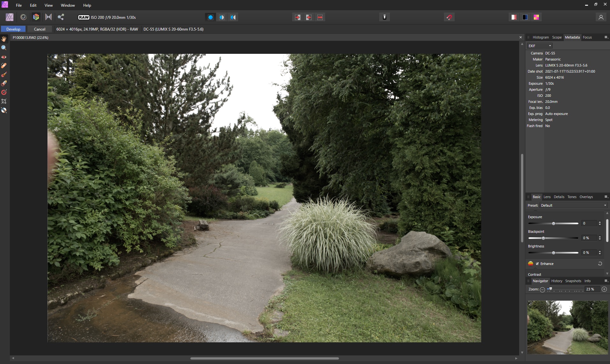The width and height of the screenshot is (610, 364).
Task: Click the Exposure slider handle
Action: (x=554, y=224)
